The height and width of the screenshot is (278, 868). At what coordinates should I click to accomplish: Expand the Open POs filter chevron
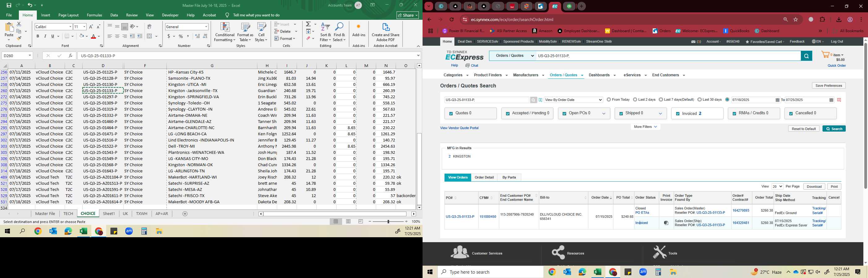click(604, 114)
